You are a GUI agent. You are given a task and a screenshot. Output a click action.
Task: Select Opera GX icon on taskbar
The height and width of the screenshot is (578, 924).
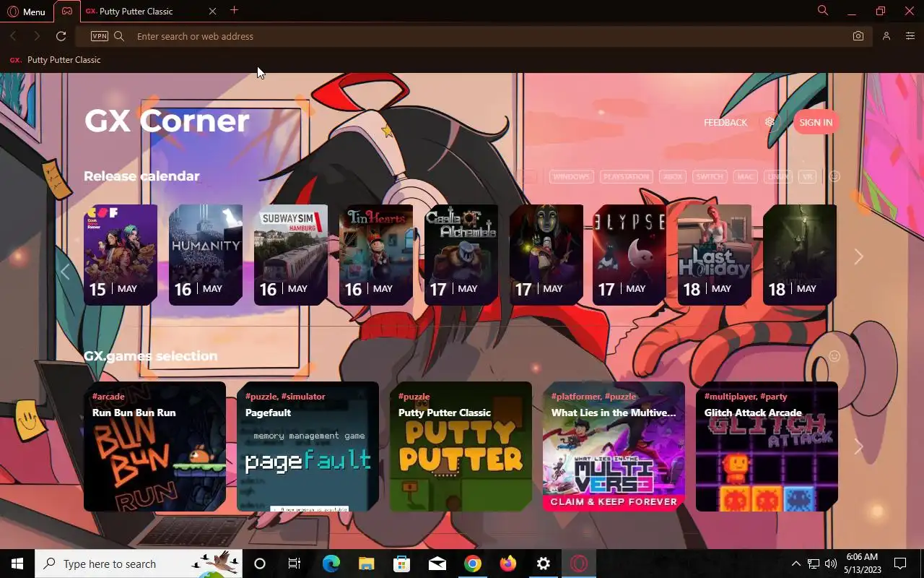point(579,564)
